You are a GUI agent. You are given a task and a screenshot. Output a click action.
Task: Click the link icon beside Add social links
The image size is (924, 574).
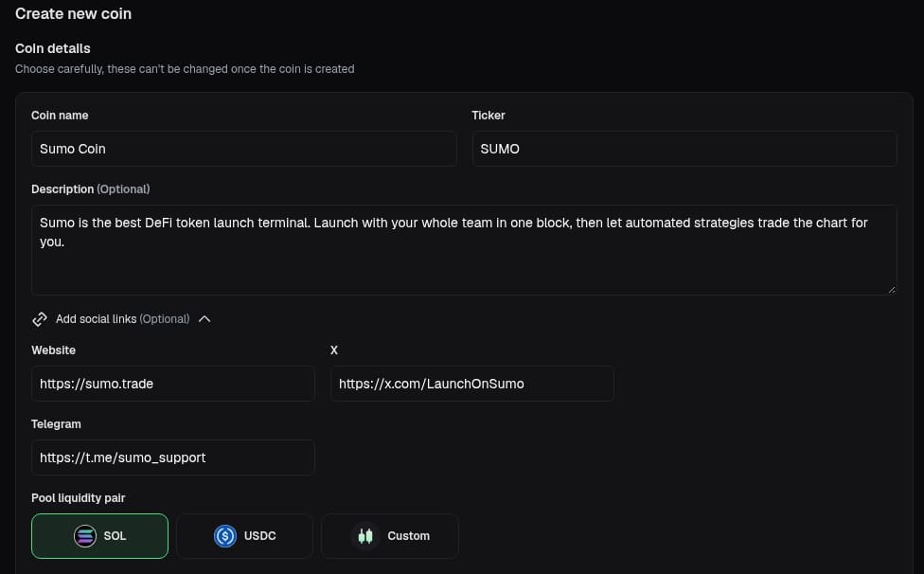coord(40,319)
